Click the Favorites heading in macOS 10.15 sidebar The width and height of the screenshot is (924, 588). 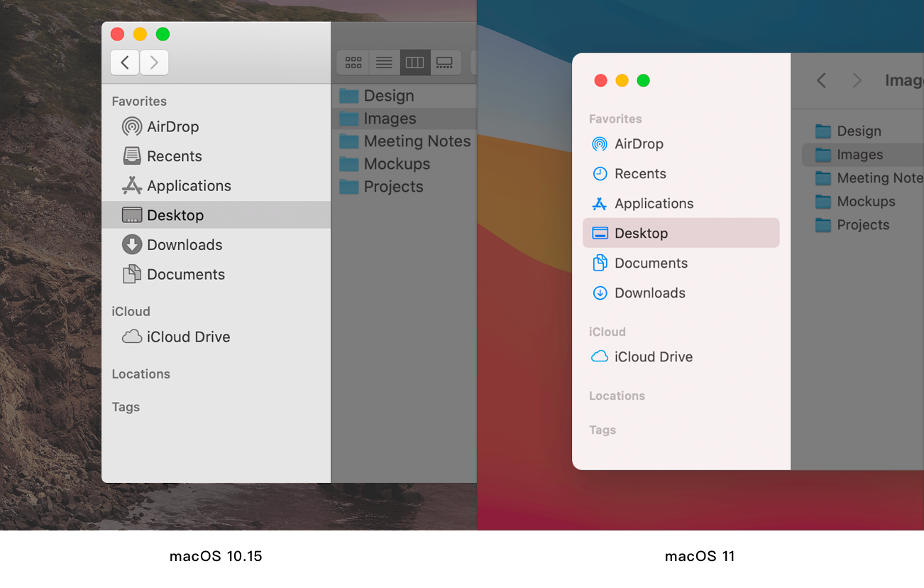coord(139,102)
